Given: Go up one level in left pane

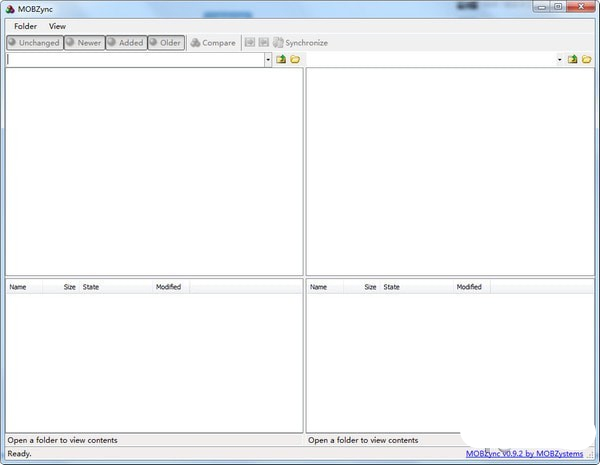Looking at the screenshot, I should 281,59.
